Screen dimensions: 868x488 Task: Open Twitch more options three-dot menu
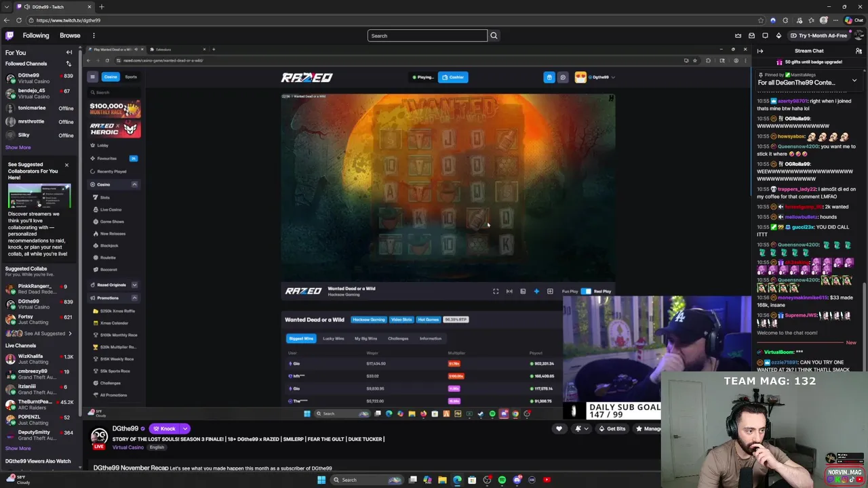tap(94, 35)
